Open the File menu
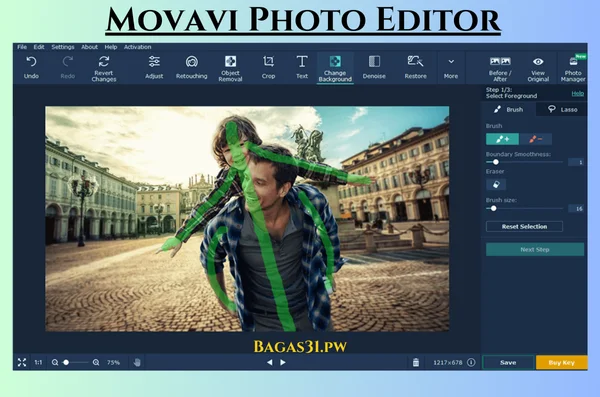The width and height of the screenshot is (600, 397). point(22,47)
